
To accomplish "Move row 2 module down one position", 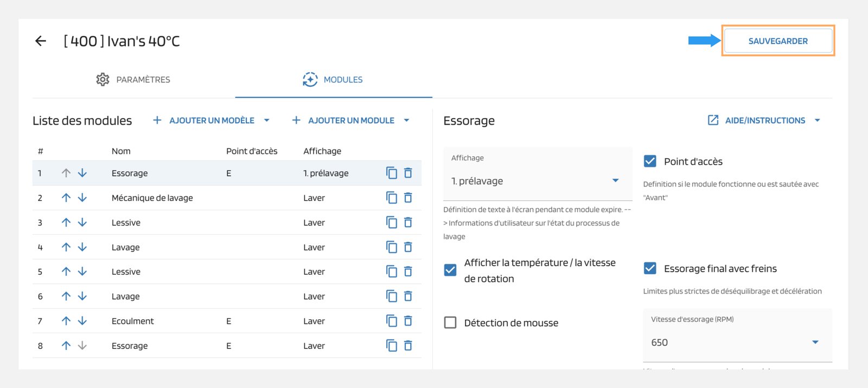I will 82,198.
